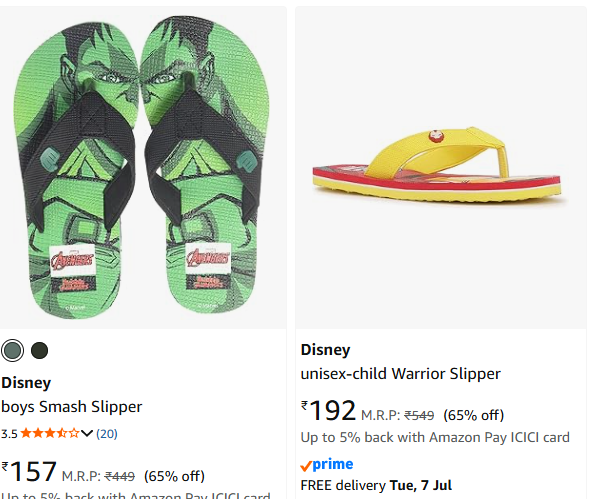Click the FREE delivery Tue, 7 Jul text
This screenshot has width=593, height=499.
click(376, 485)
